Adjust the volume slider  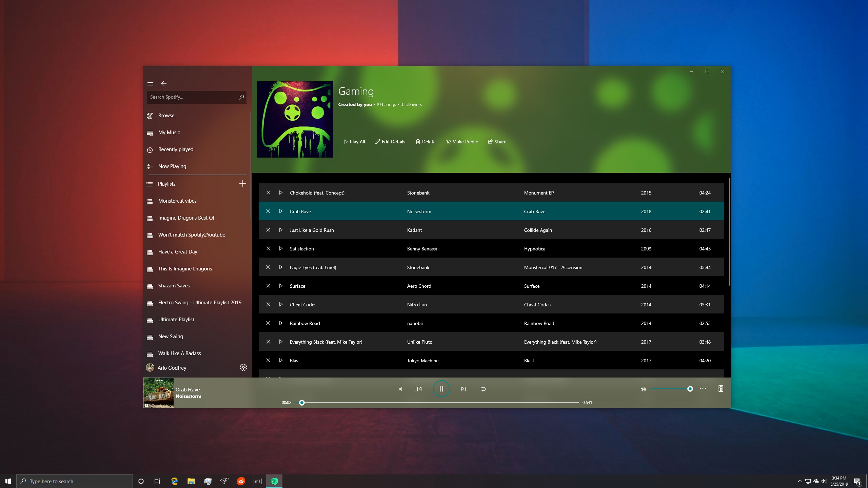tap(690, 389)
